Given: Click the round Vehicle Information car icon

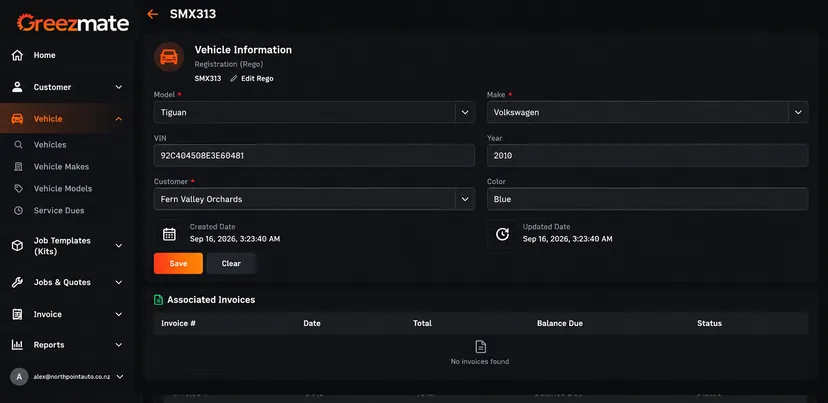Looking at the screenshot, I should [169, 57].
